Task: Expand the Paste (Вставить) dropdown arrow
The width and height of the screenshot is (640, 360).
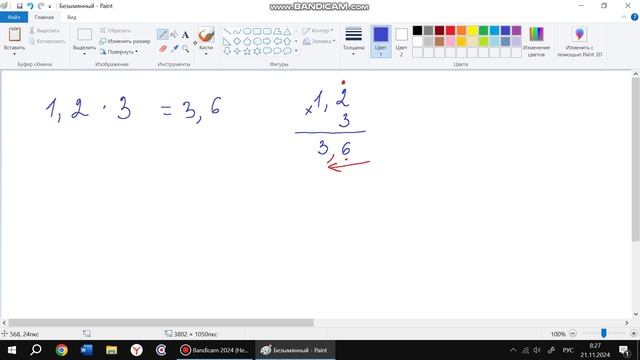Action: point(14,54)
